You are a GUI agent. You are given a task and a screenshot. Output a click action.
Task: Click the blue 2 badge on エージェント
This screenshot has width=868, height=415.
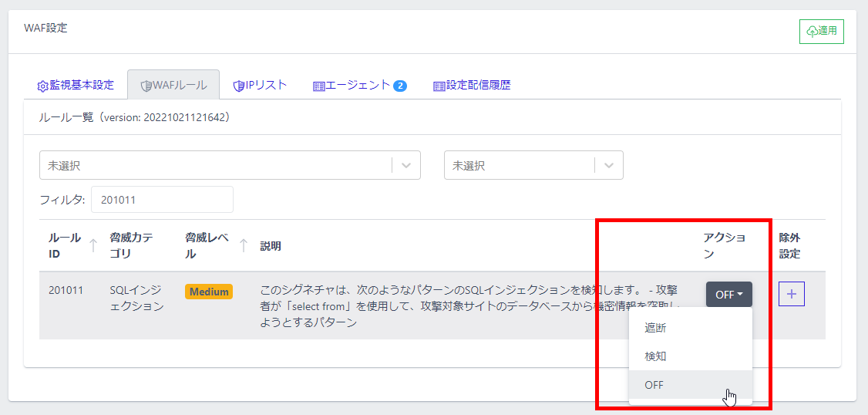click(x=400, y=86)
